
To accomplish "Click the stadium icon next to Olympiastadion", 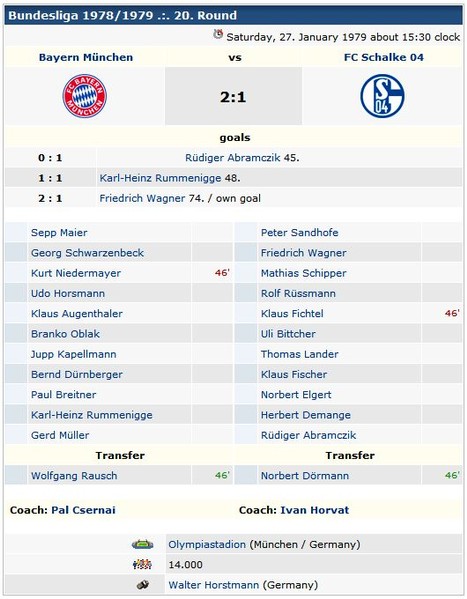I will pyautogui.click(x=143, y=544).
